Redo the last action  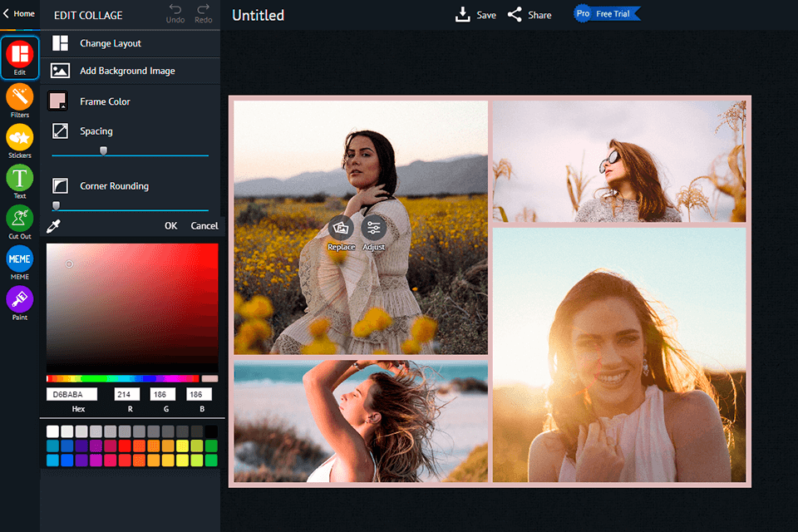[x=203, y=13]
